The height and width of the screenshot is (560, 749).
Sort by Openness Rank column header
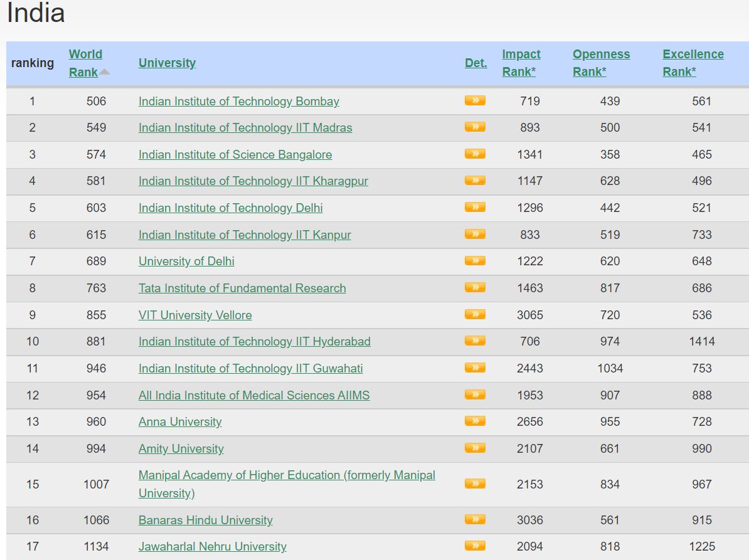click(602, 63)
